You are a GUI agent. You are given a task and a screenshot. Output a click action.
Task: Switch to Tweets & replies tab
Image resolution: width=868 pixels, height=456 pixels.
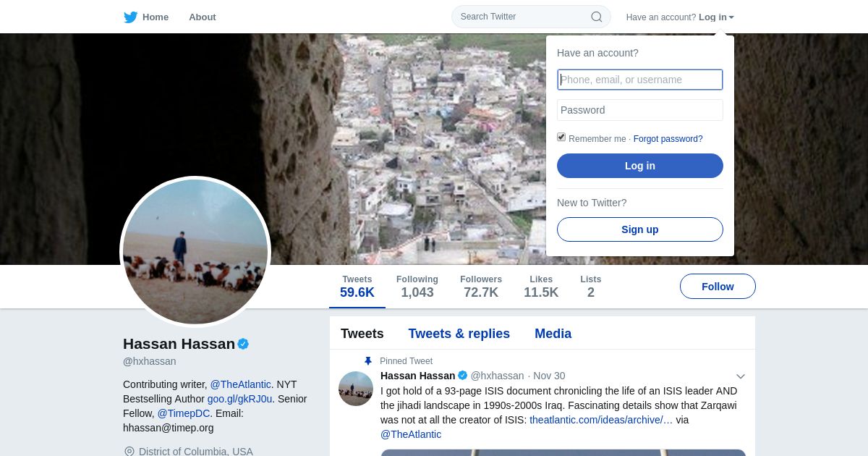[459, 334]
